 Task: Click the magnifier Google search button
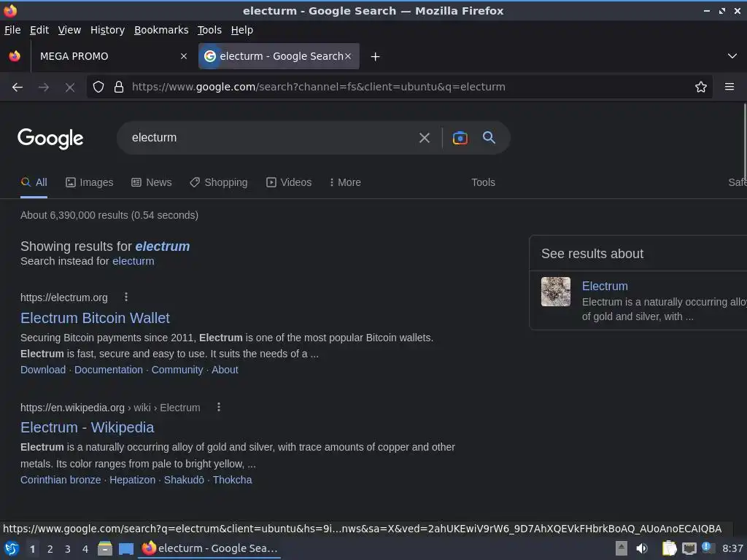coord(489,138)
